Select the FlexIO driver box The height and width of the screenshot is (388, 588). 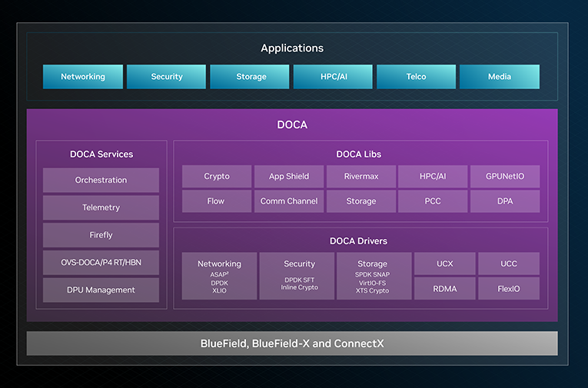click(509, 289)
